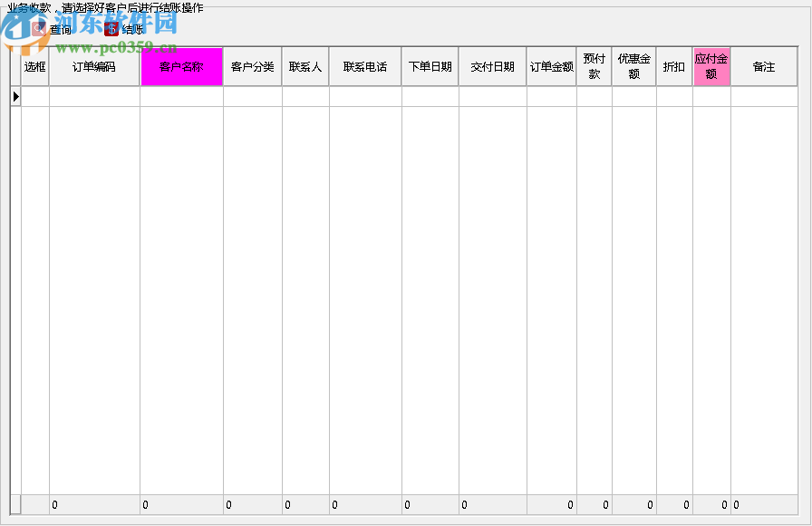Click the 查询 toolbar label
Image resolution: width=812 pixels, height=526 pixels.
coord(61,30)
